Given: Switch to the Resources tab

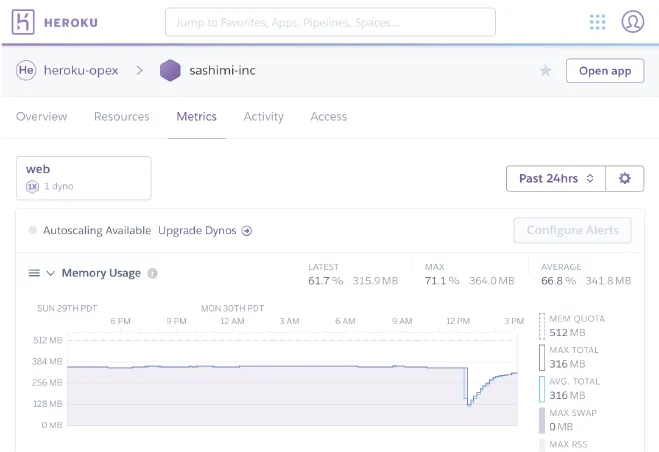Looking at the screenshot, I should tap(121, 116).
